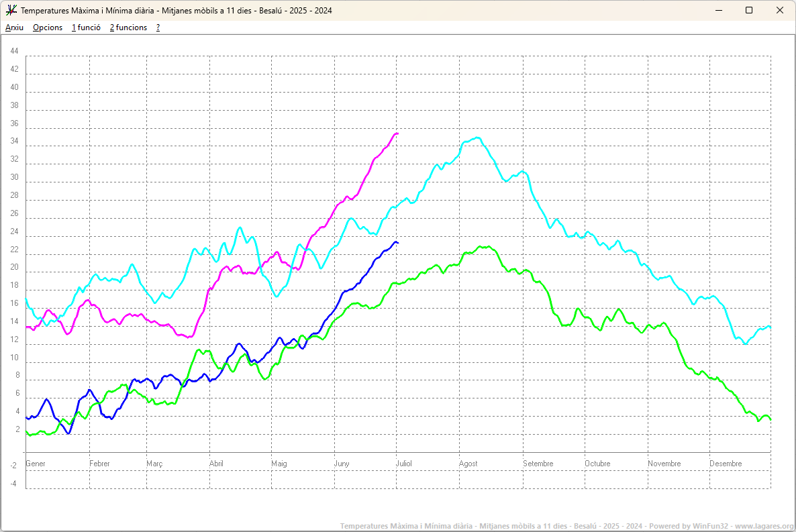796x532 pixels.
Task: Click the WinFun32 app icon in title bar
Action: click(x=11, y=10)
